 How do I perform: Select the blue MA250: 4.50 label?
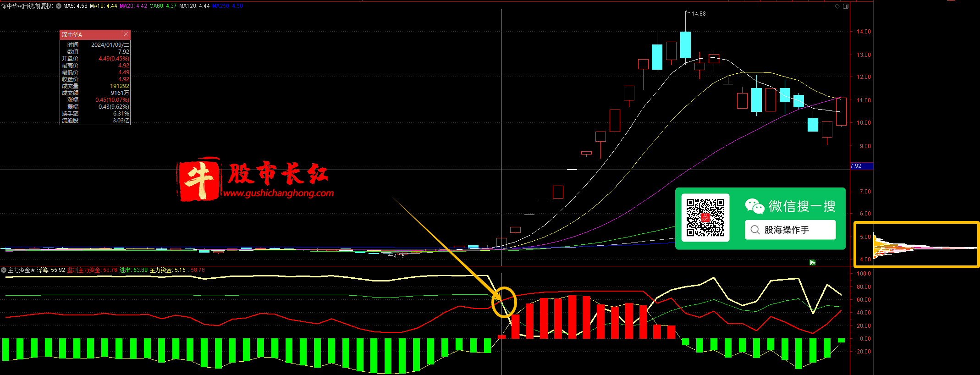click(227, 6)
